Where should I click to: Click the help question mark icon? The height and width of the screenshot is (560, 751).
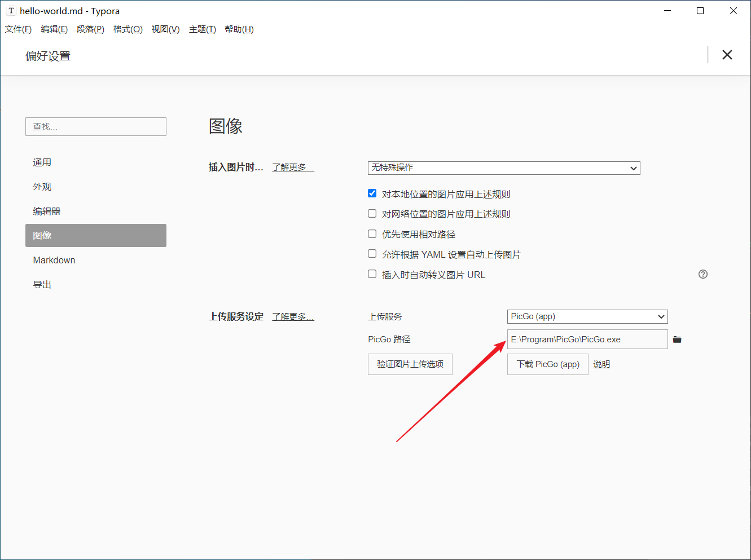pyautogui.click(x=702, y=274)
